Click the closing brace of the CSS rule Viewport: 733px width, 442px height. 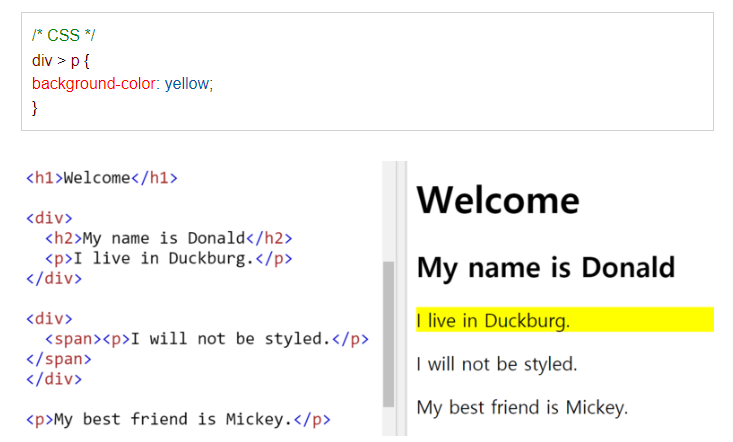coord(35,108)
